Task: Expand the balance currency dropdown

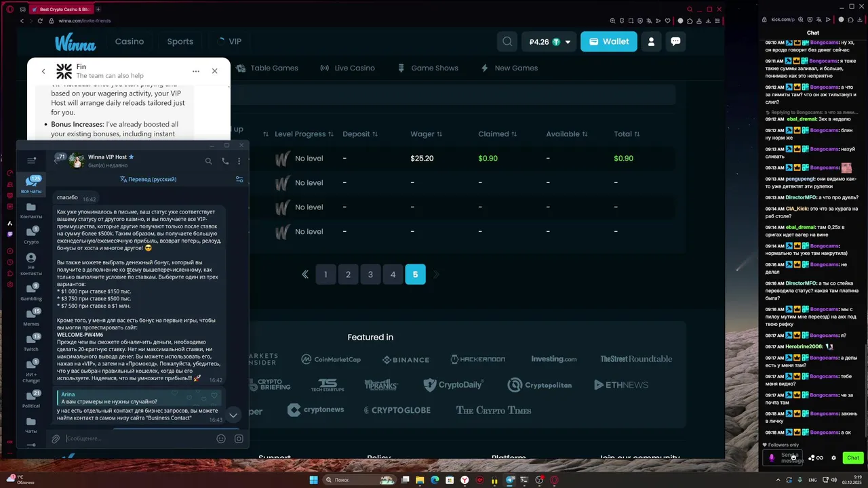Action: (x=568, y=42)
